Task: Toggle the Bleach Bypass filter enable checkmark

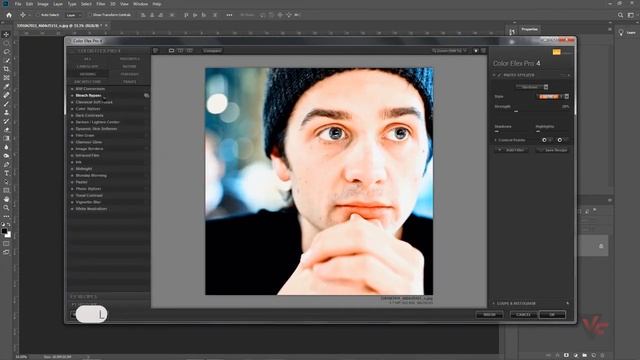Action: [499, 75]
